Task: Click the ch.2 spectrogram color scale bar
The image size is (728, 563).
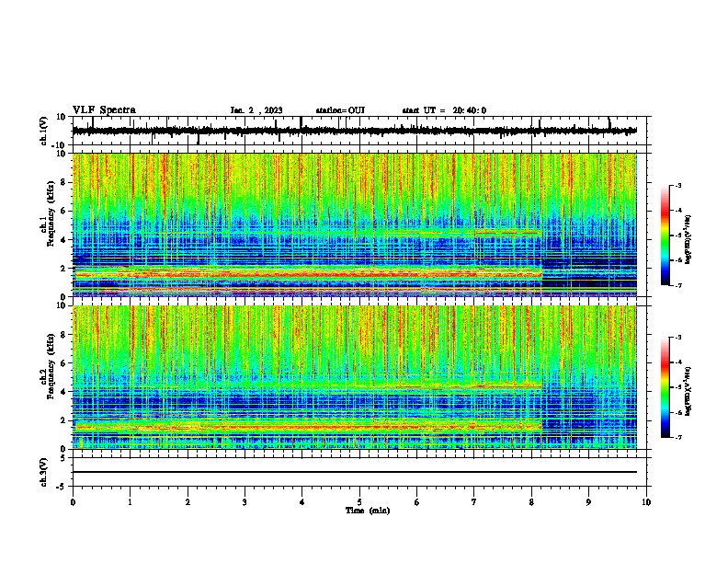Action: click(x=665, y=387)
